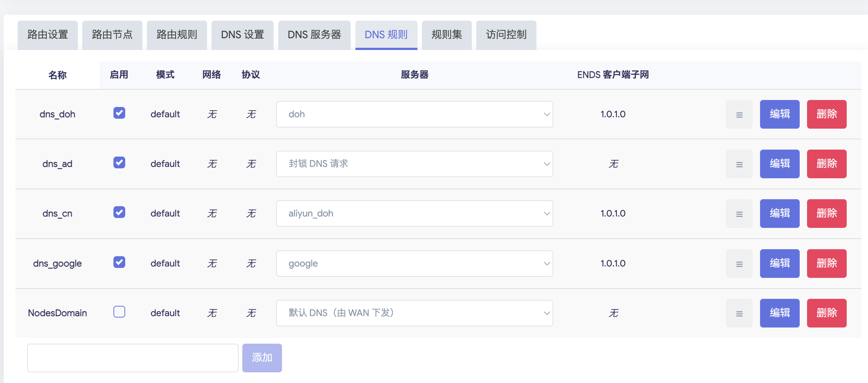868x383 pixels.
Task: Open the 路由规则 tab
Action: (177, 35)
